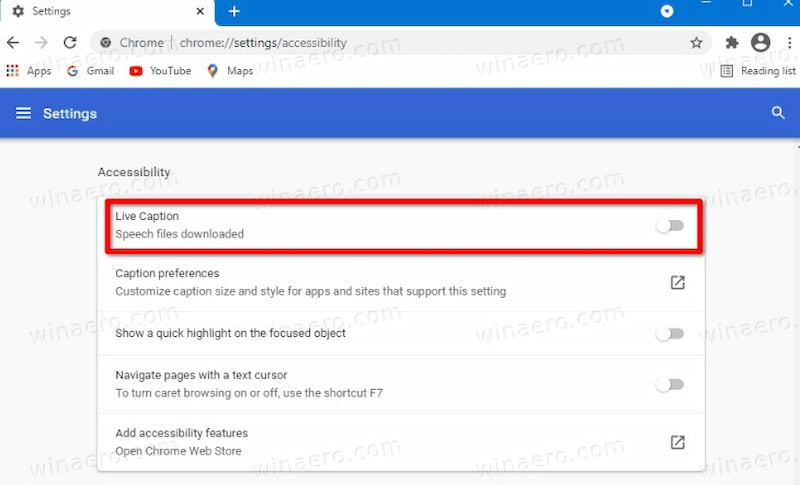800x485 pixels.
Task: Open a new tab with plus button
Action: [234, 11]
